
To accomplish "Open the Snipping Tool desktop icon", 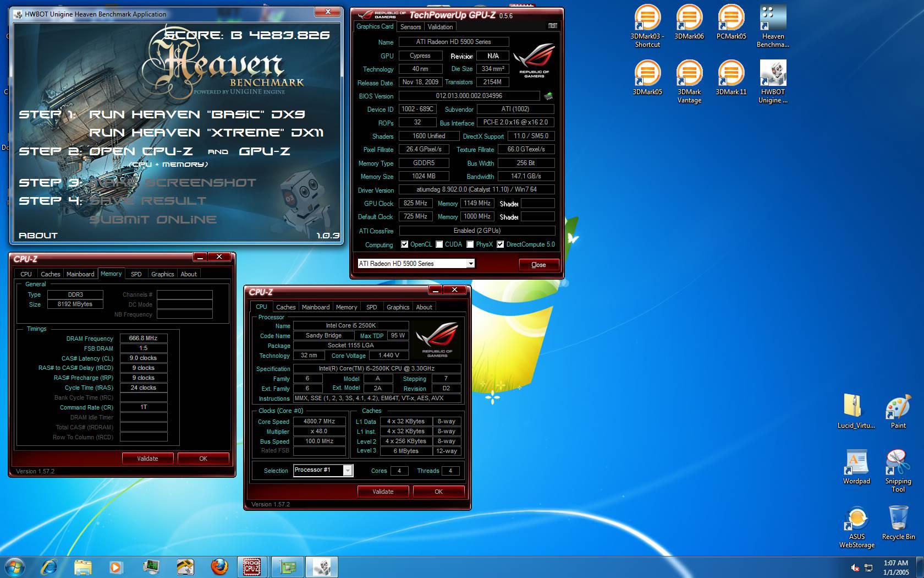I will click(898, 471).
